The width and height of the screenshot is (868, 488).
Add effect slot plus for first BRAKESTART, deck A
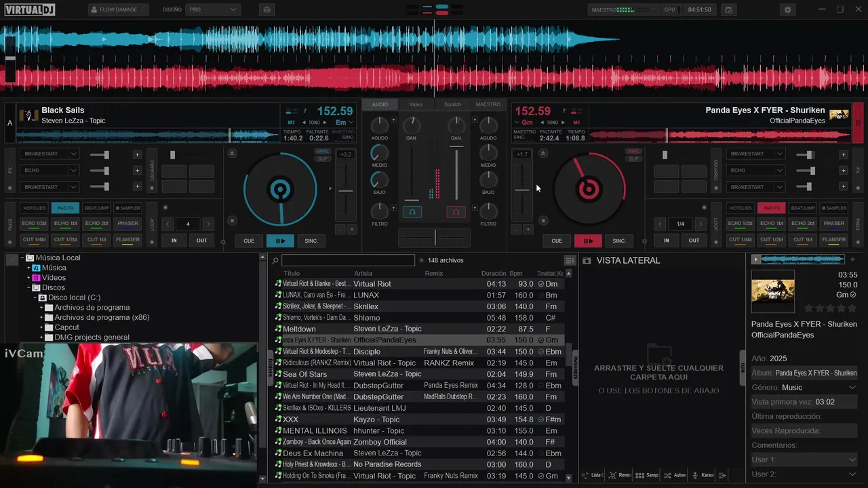(137, 154)
